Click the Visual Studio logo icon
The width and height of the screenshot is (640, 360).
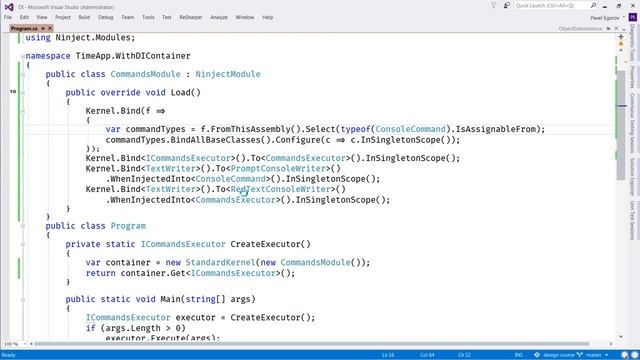pyautogui.click(x=9, y=7)
